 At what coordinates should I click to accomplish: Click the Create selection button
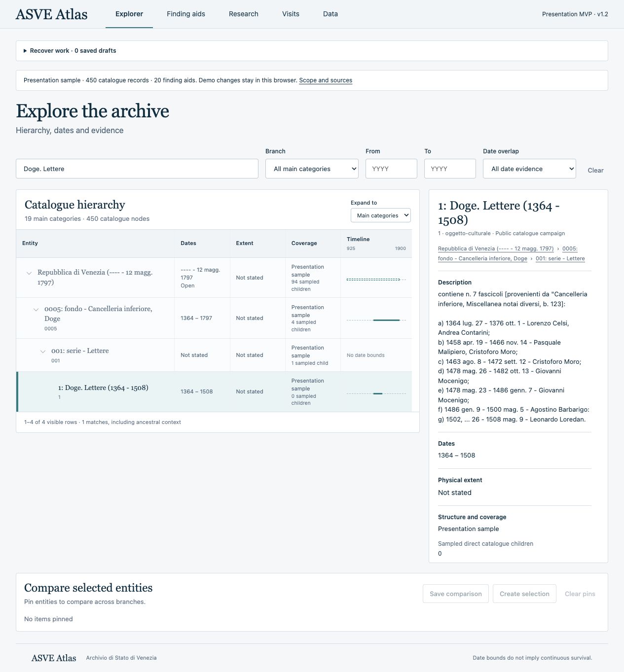pos(524,594)
